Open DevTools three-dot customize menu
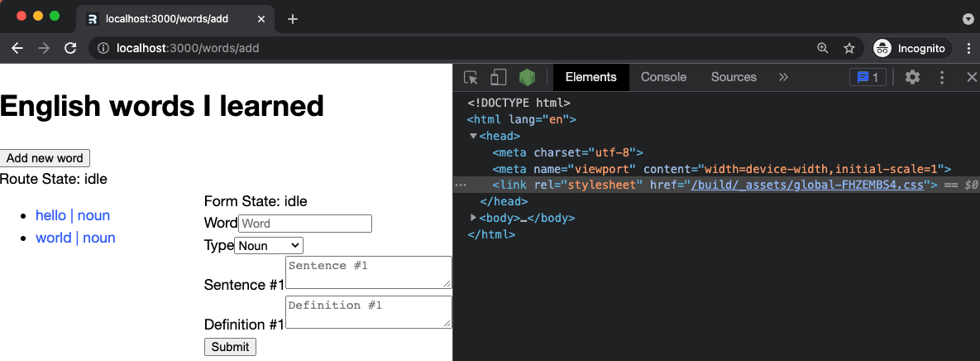The width and height of the screenshot is (980, 361). pyautogui.click(x=942, y=77)
